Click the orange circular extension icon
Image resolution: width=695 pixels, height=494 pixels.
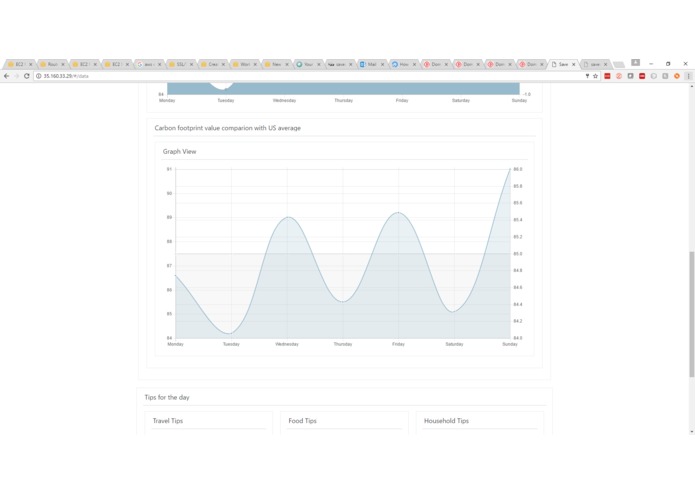[x=677, y=76]
